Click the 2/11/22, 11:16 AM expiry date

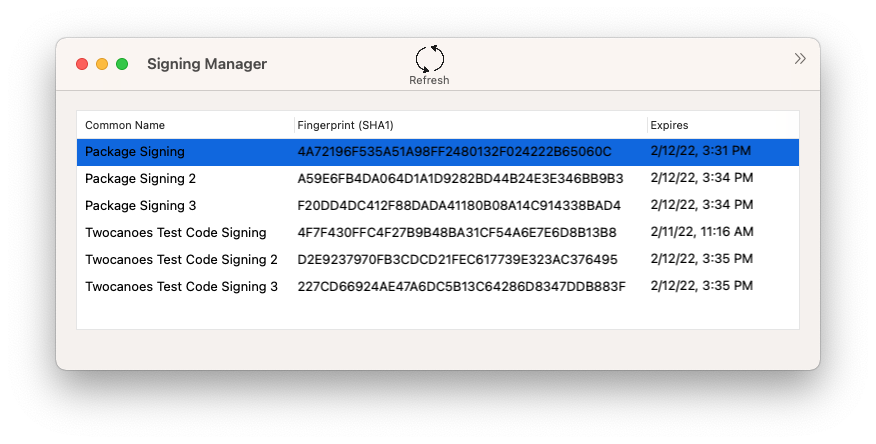(702, 232)
